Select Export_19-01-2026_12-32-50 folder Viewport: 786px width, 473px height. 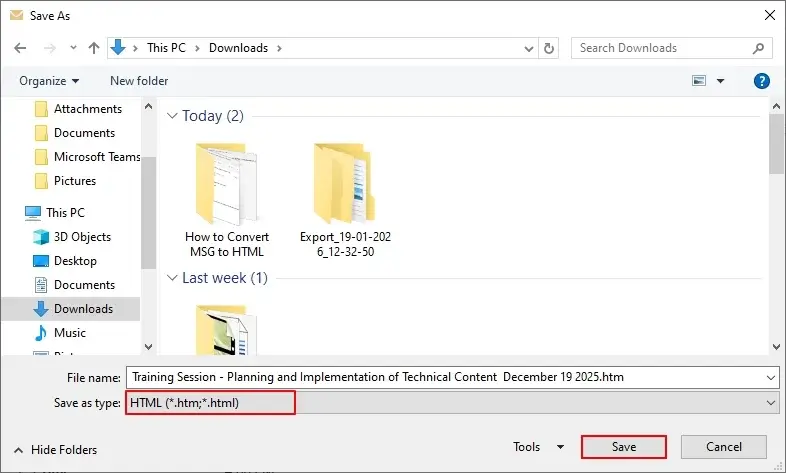click(345, 200)
